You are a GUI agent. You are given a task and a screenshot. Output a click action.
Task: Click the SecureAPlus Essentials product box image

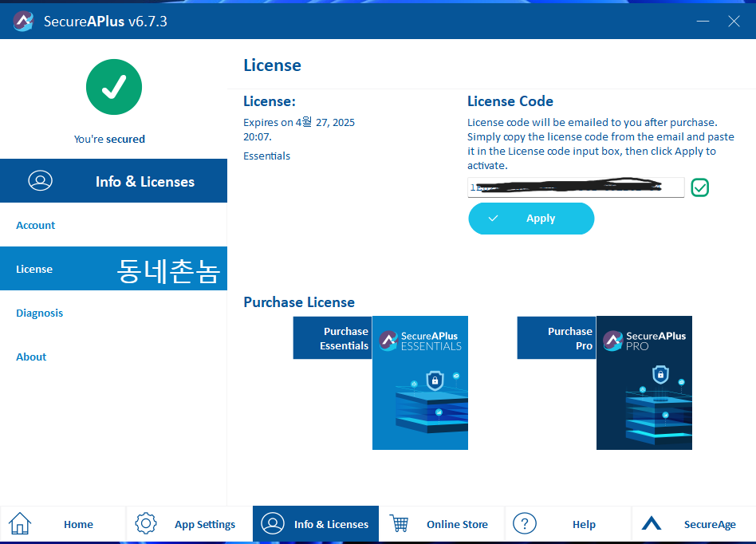420,383
